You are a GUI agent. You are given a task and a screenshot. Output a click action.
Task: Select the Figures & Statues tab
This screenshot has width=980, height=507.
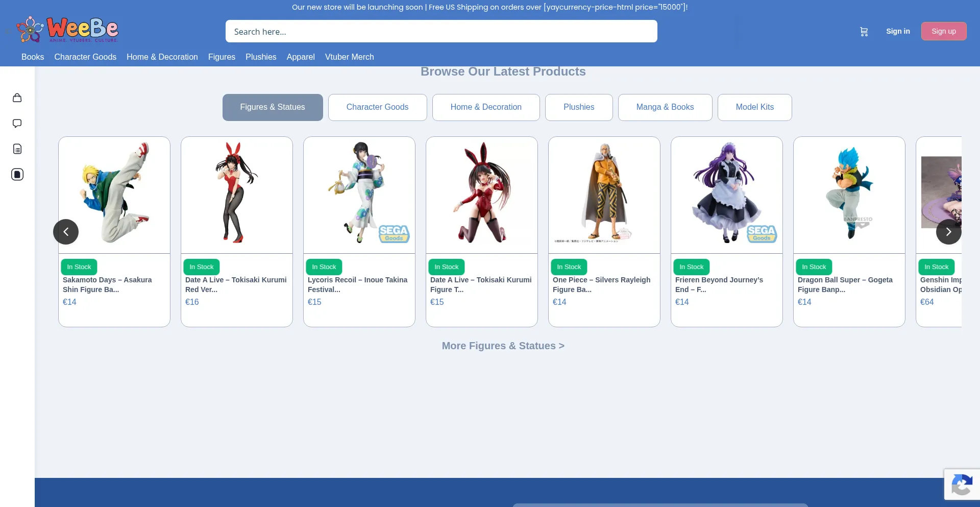tap(273, 107)
